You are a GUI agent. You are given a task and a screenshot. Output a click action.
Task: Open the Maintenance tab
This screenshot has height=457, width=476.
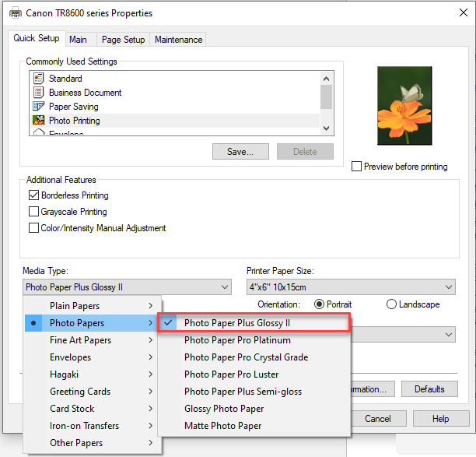[x=178, y=40]
